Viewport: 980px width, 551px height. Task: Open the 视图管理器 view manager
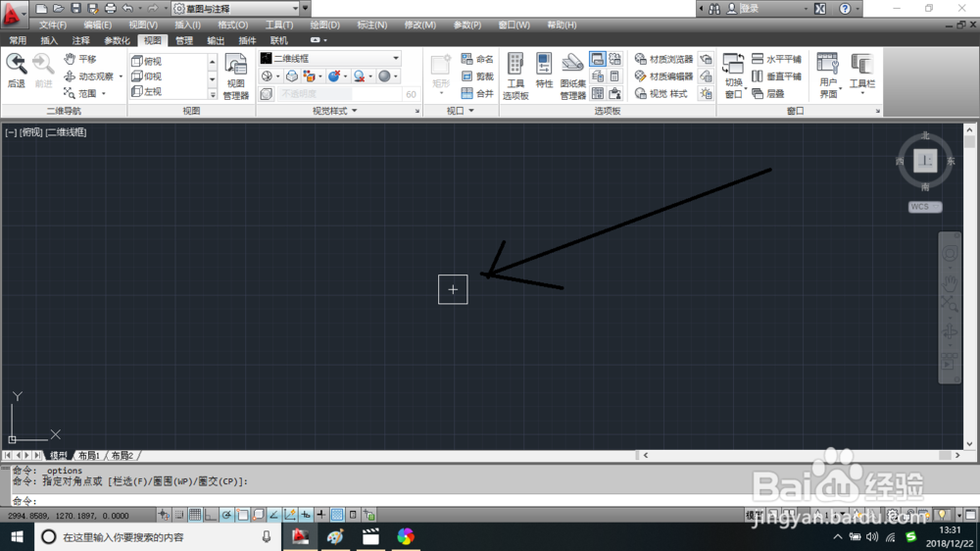coord(235,76)
